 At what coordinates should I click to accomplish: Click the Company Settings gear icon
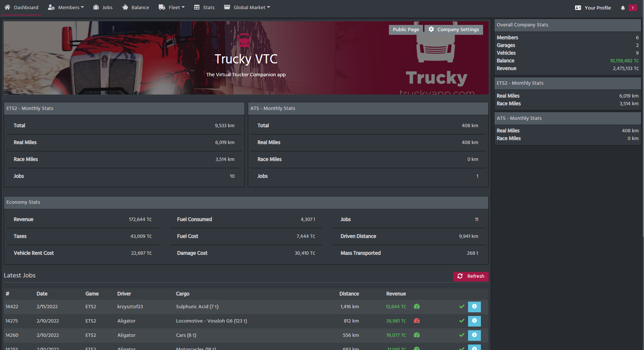coord(431,29)
